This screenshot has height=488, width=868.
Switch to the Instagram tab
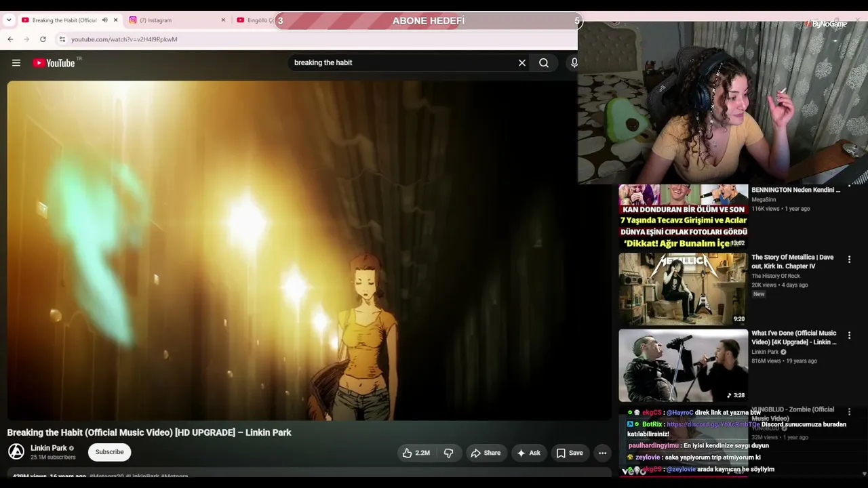pos(178,20)
